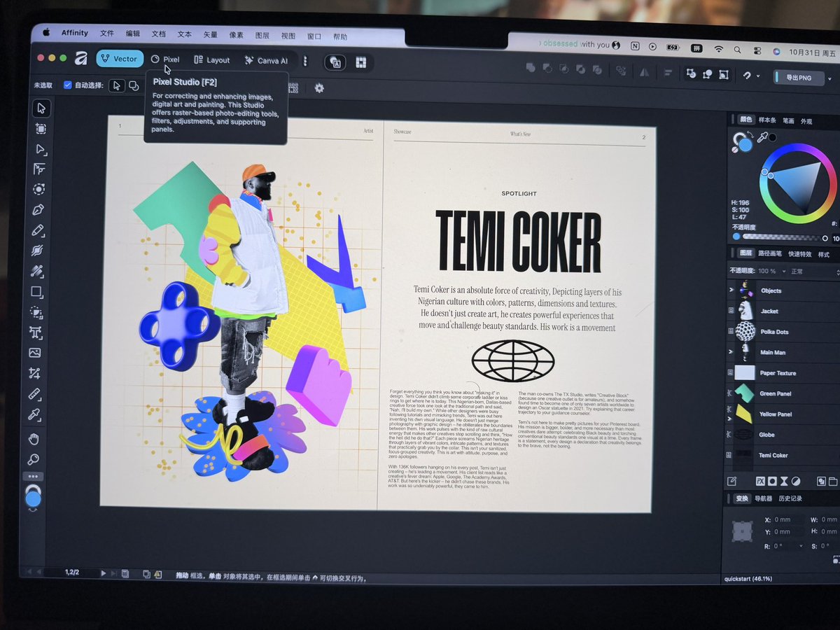Select the Move tool in left toolbar
The height and width of the screenshot is (630, 840).
41,108
